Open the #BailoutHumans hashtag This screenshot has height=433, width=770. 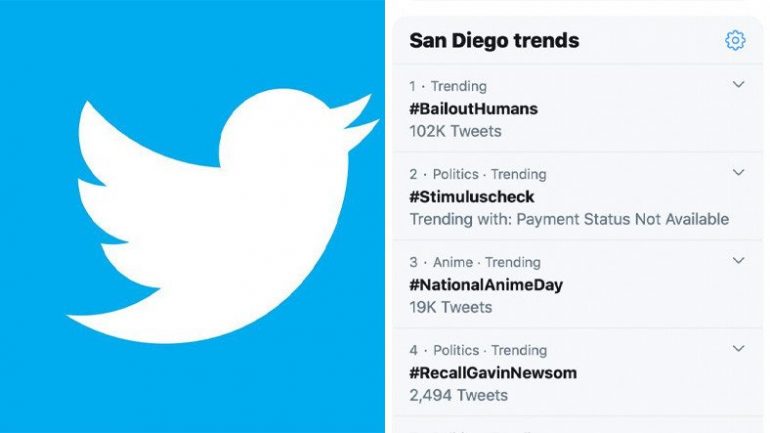pos(473,108)
